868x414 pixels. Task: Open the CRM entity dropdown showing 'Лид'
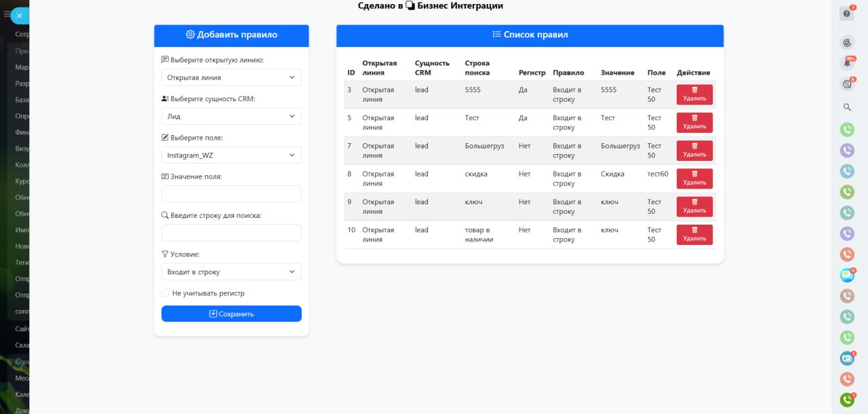click(x=231, y=116)
